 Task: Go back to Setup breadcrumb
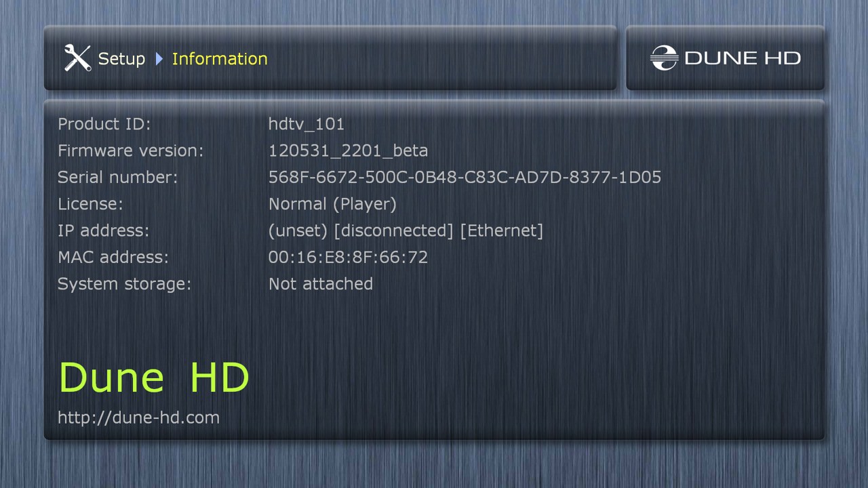pyautogui.click(x=121, y=59)
